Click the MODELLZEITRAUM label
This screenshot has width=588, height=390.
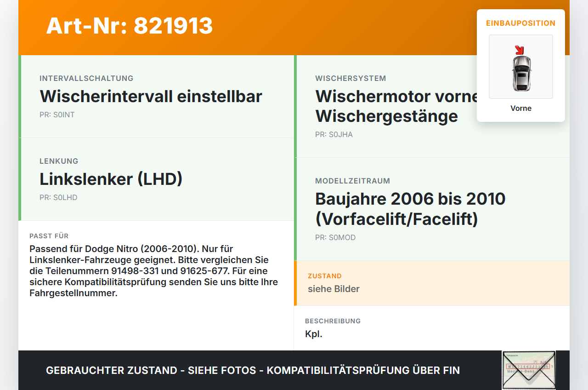tap(353, 181)
